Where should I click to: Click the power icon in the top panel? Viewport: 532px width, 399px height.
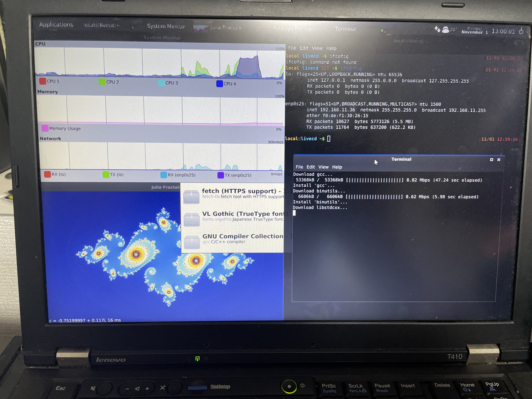521,31
